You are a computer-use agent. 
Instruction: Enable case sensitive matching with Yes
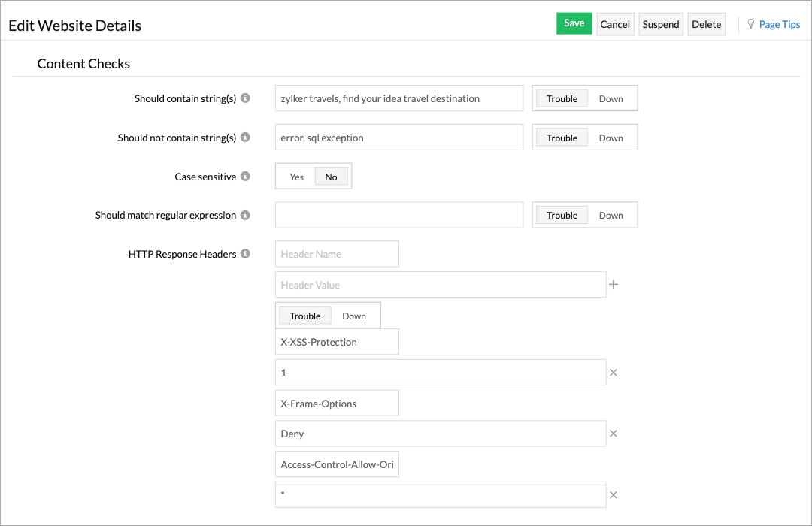pos(296,176)
